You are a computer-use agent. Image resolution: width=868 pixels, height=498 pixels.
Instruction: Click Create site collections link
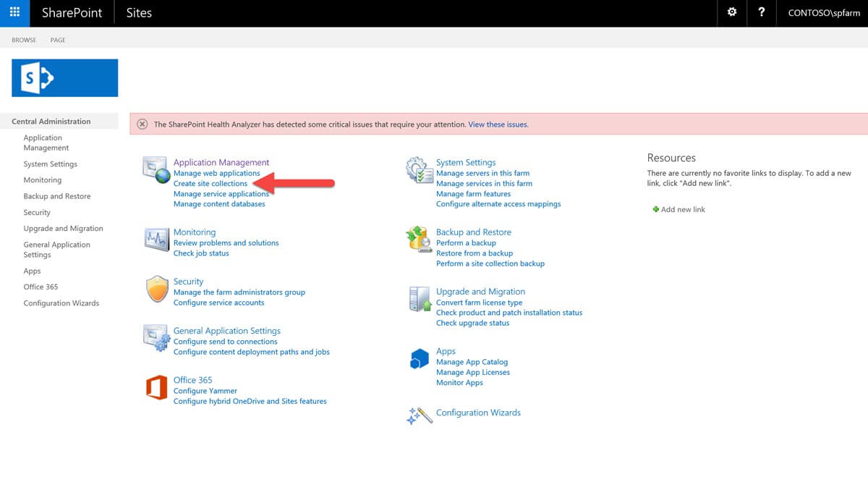(x=210, y=184)
